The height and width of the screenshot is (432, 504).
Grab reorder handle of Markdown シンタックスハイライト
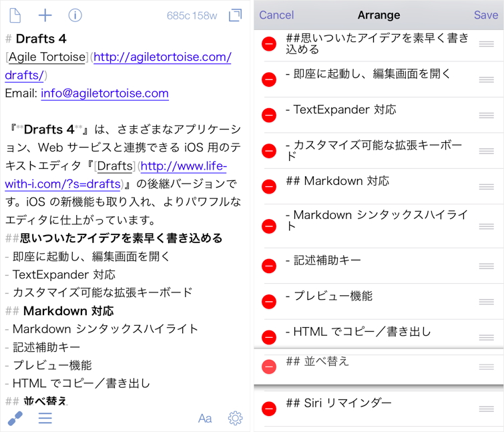pos(487,226)
